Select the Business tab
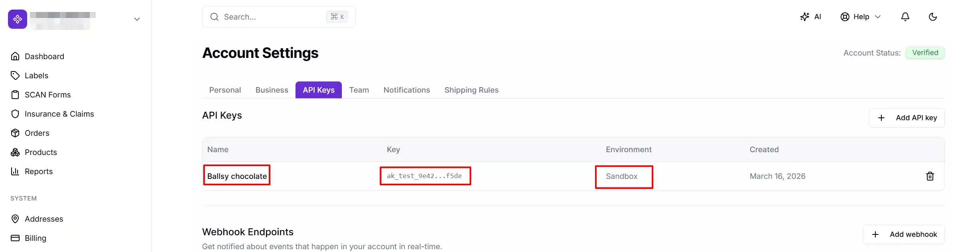The image size is (980, 252). click(272, 90)
